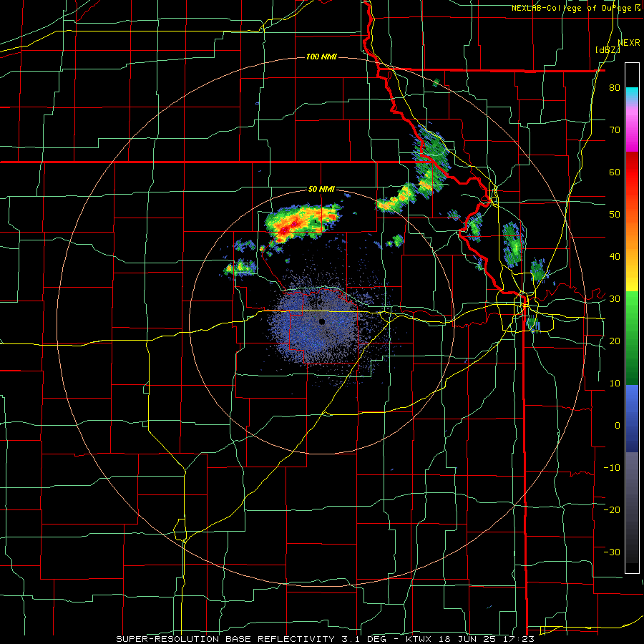The width and height of the screenshot is (644, 644).
Task: Click the 20 value on the dBZ scale
Action: coord(615,341)
